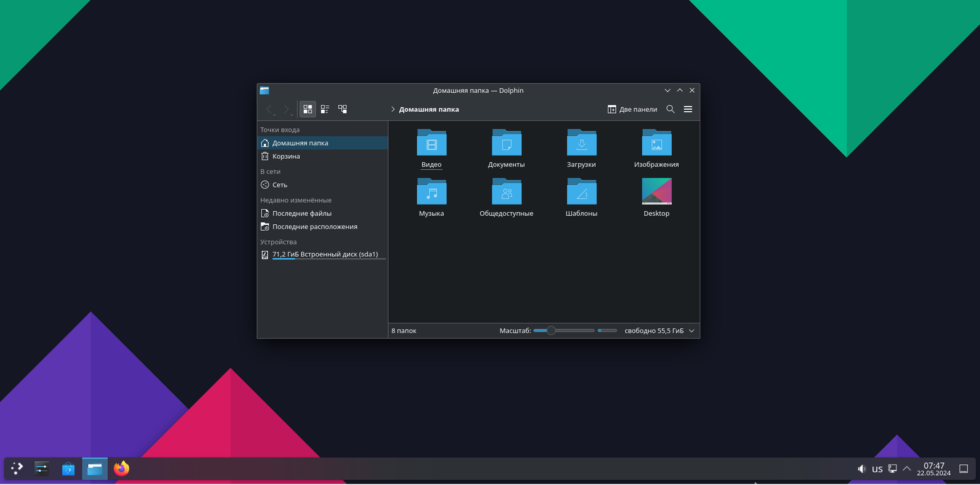Open the volume control in the system tray
The height and width of the screenshot is (485, 980).
coord(862,469)
